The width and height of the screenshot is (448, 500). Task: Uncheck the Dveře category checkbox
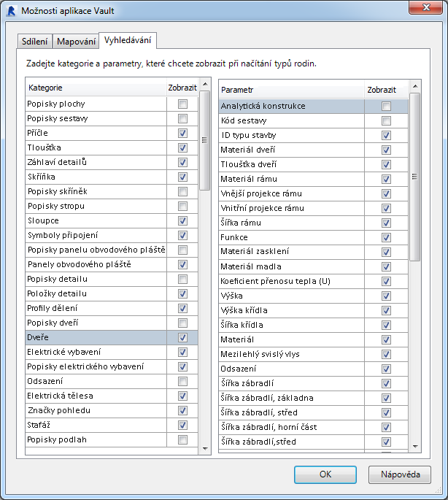coord(182,338)
